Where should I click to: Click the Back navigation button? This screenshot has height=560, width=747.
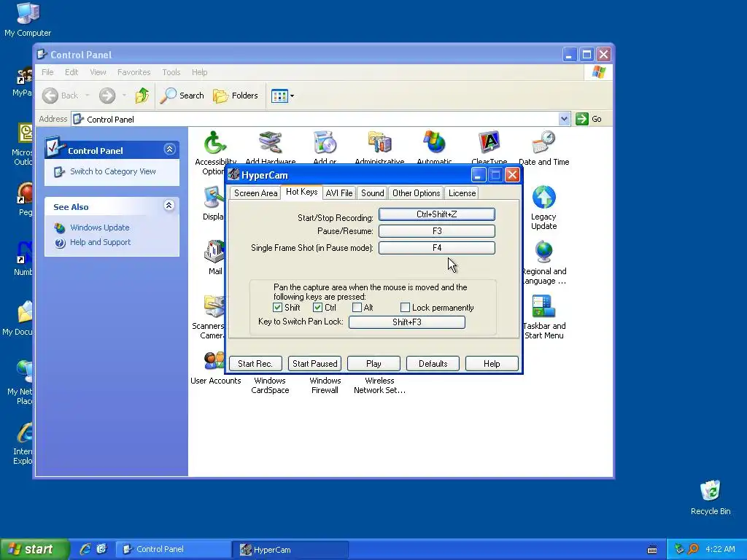[x=60, y=96]
